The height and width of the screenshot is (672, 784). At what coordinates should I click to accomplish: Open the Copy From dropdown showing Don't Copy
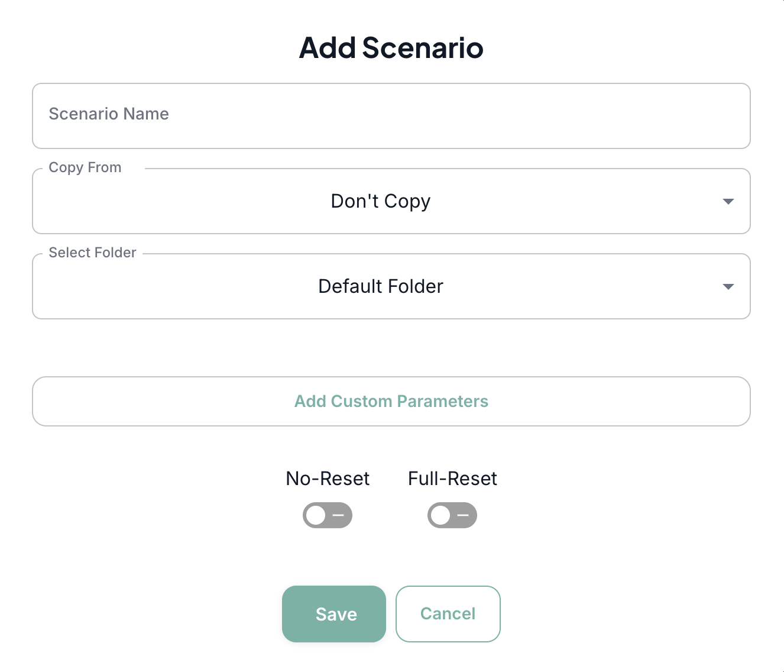[381, 201]
